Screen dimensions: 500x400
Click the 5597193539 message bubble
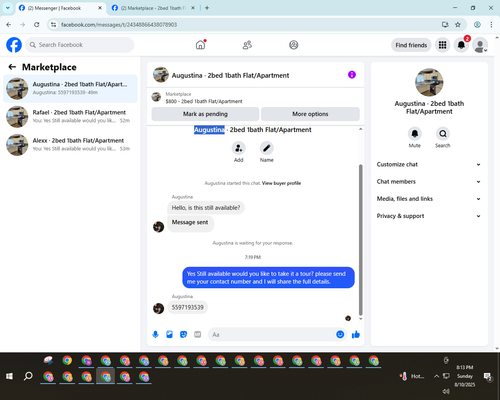(188, 307)
